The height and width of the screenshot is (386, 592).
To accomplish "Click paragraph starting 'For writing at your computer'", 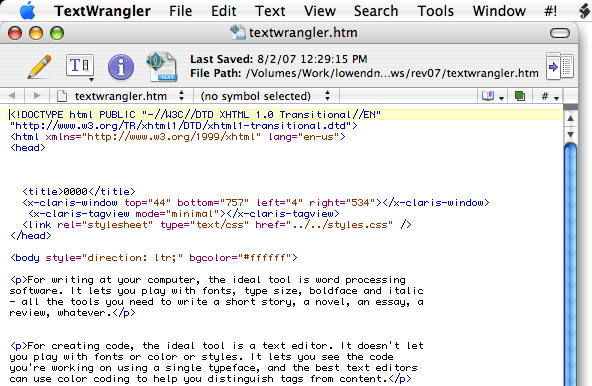I will click(x=216, y=296).
